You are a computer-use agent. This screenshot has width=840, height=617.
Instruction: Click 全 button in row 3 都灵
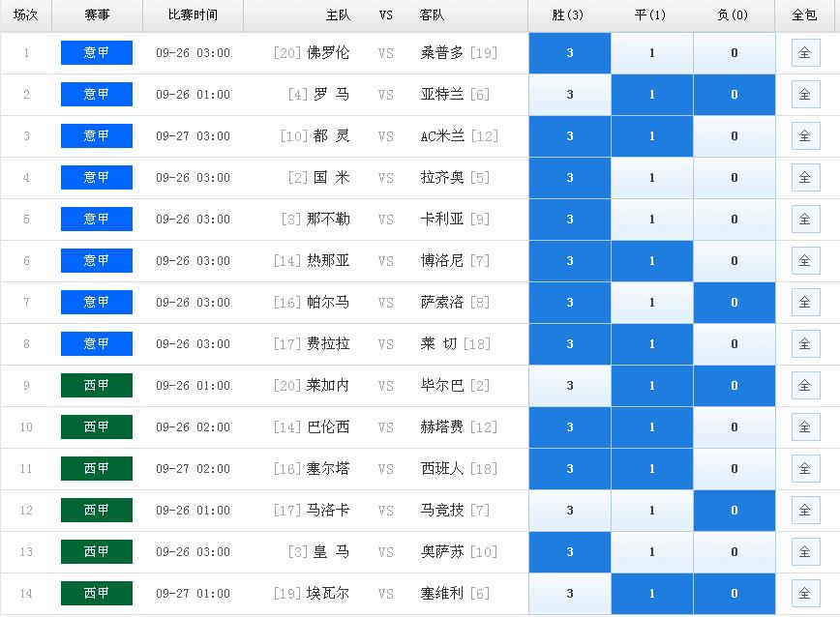805,136
